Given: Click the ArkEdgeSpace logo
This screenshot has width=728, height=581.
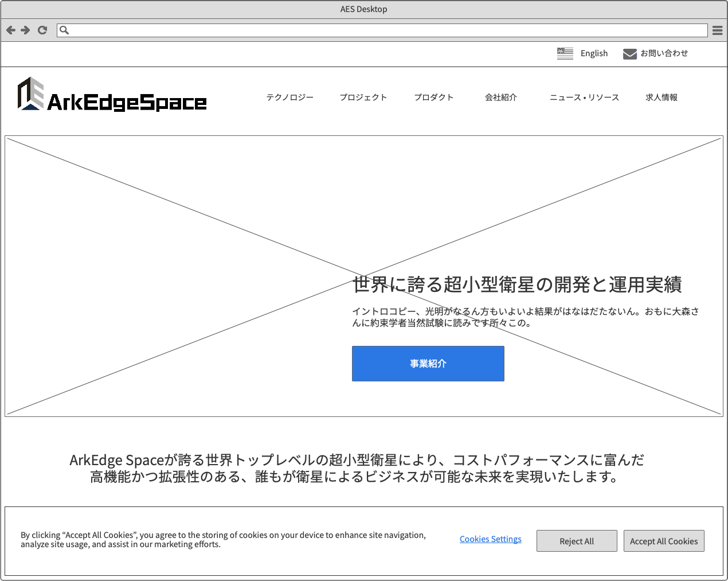Looking at the screenshot, I should (x=112, y=95).
